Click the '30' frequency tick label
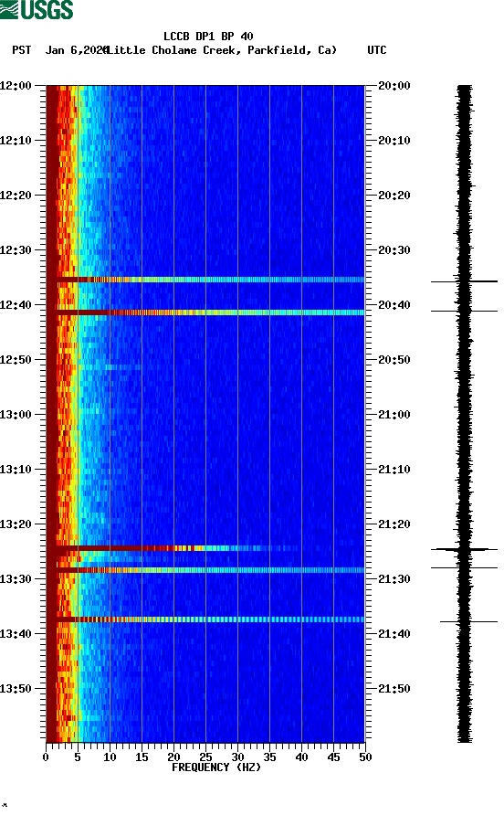504x815 pixels. tap(237, 757)
